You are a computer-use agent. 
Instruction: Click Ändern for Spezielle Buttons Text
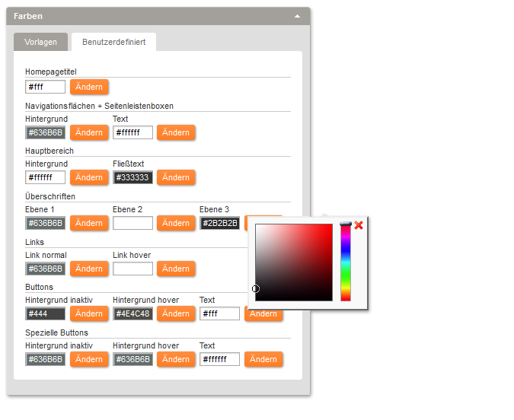[x=263, y=359]
